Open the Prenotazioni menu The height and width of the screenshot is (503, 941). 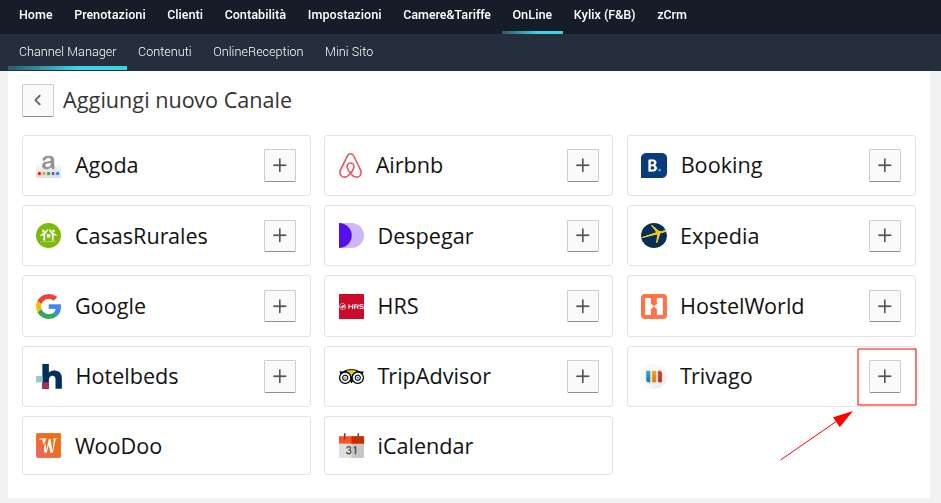pyautogui.click(x=110, y=15)
